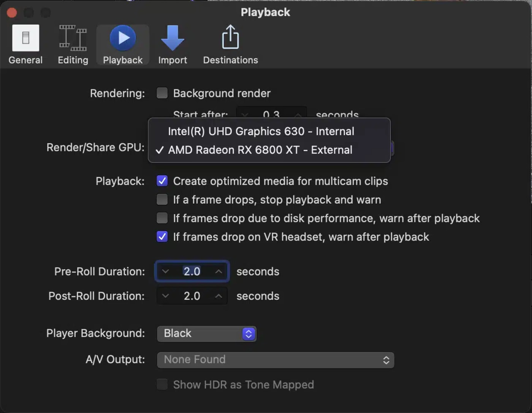Viewport: 532px width, 413px height.
Task: Open the General preferences pane icon
Action: 25,38
